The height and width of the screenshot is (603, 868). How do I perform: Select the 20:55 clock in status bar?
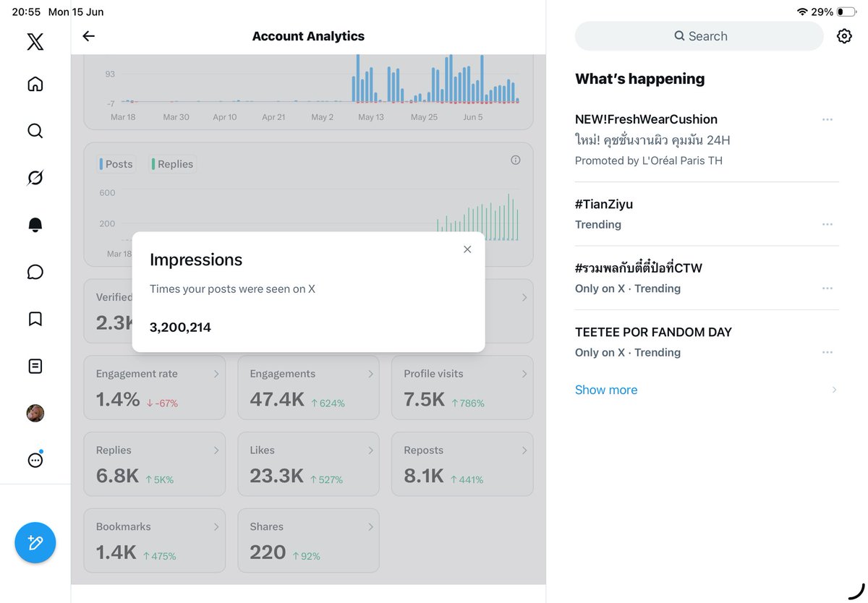point(26,12)
